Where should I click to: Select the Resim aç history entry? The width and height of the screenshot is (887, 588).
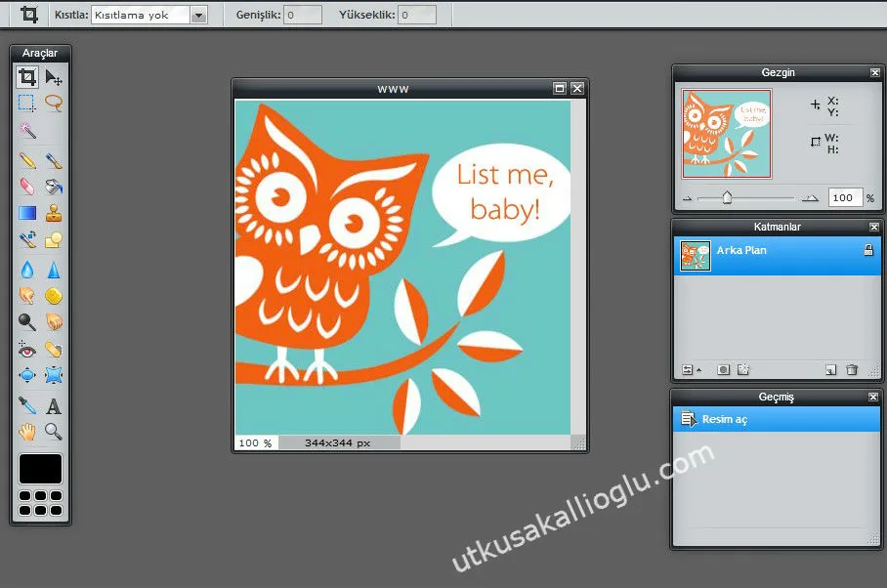(776, 419)
